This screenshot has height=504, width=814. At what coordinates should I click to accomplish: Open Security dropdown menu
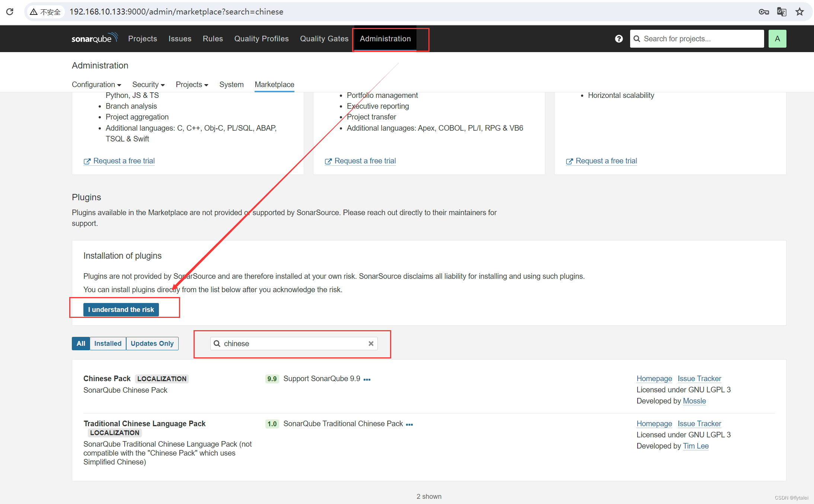148,84
